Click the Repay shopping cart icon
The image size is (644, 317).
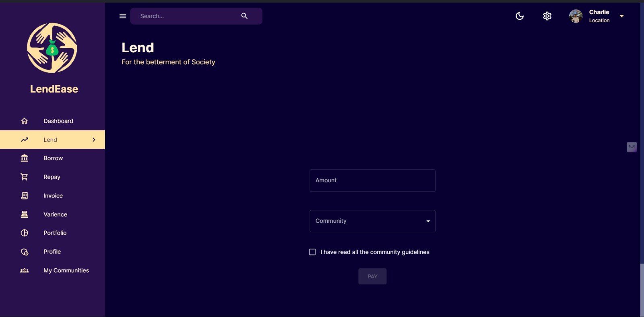[x=25, y=177]
